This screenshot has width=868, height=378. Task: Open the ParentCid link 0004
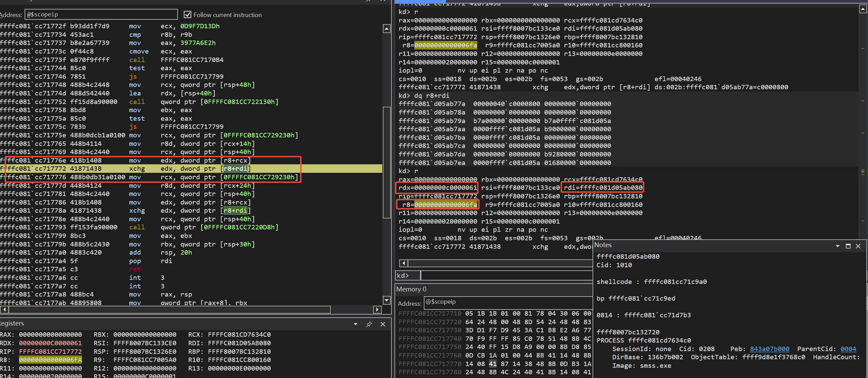click(848, 349)
